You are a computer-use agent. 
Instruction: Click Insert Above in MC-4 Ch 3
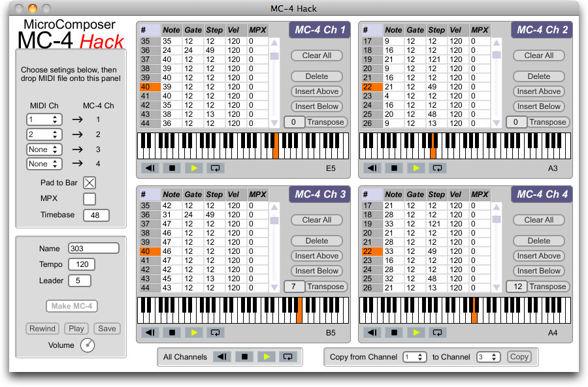tap(317, 256)
